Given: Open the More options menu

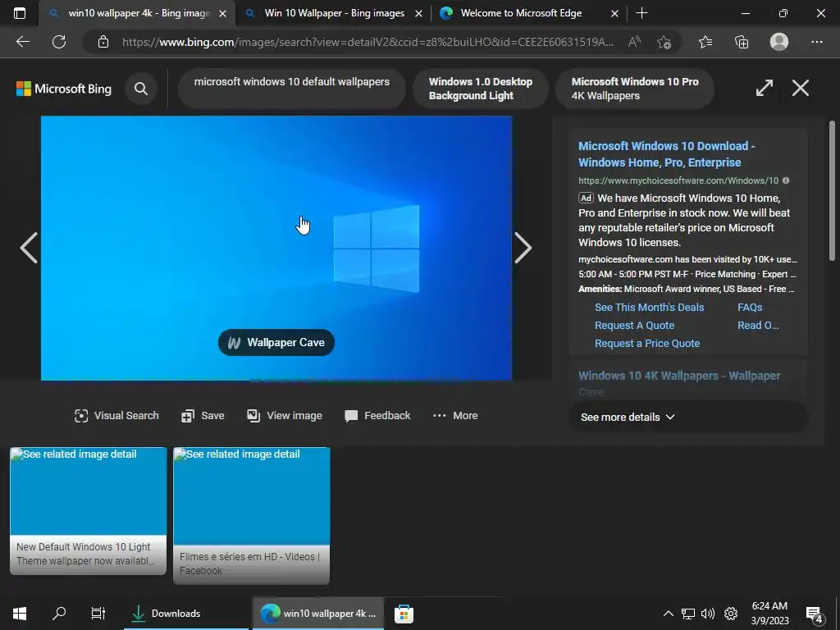Looking at the screenshot, I should 455,416.
